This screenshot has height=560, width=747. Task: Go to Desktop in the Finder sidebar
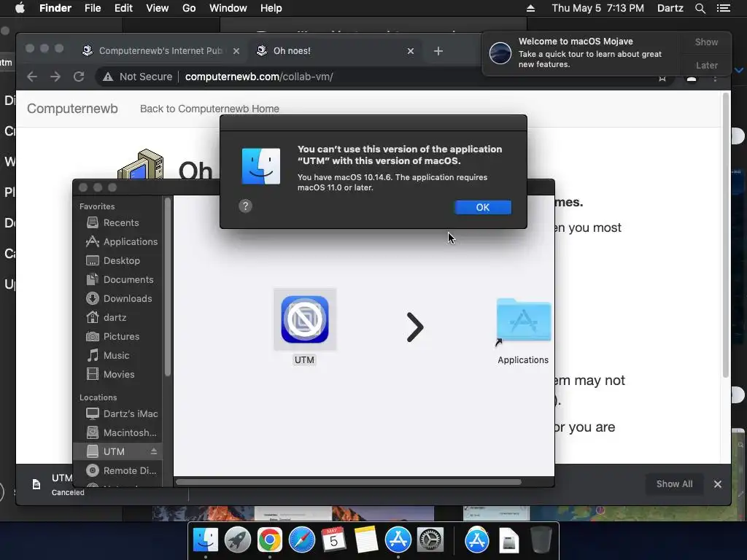(122, 261)
